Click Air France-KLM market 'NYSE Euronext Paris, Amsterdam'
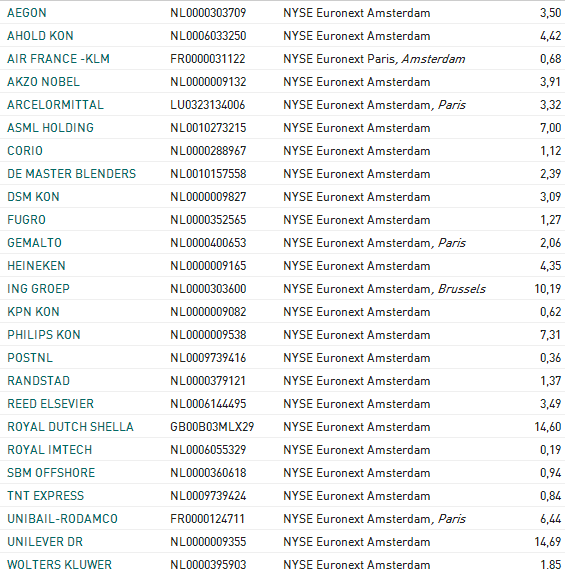Viewport: 565px width, 569px height. (x=374, y=59)
